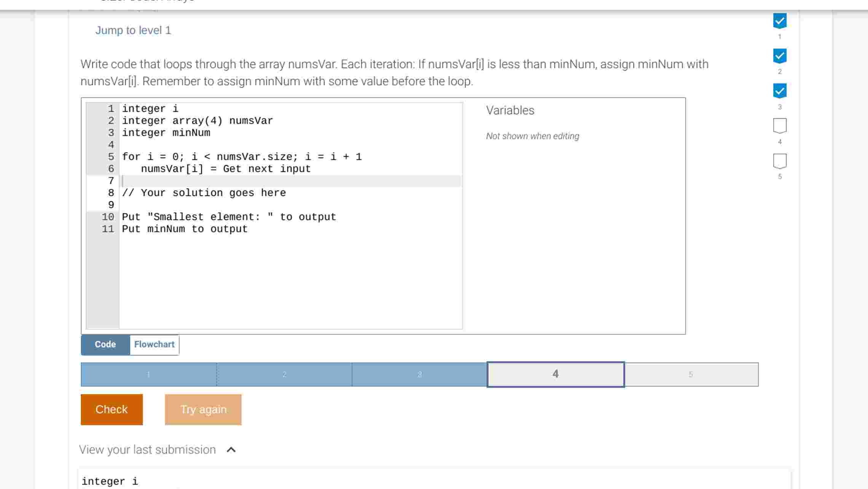Open the "Jump to level 1" link
The width and height of the screenshot is (868, 489).
133,30
